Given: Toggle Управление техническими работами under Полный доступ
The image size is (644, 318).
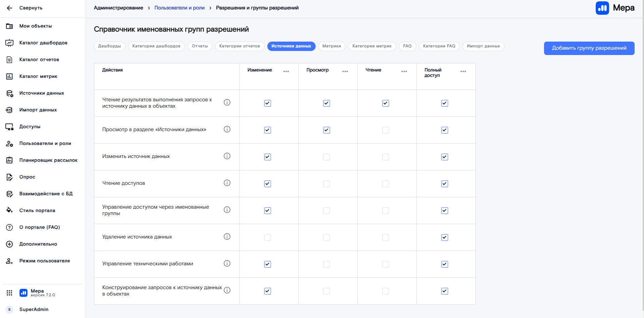Looking at the screenshot, I should pyautogui.click(x=444, y=264).
